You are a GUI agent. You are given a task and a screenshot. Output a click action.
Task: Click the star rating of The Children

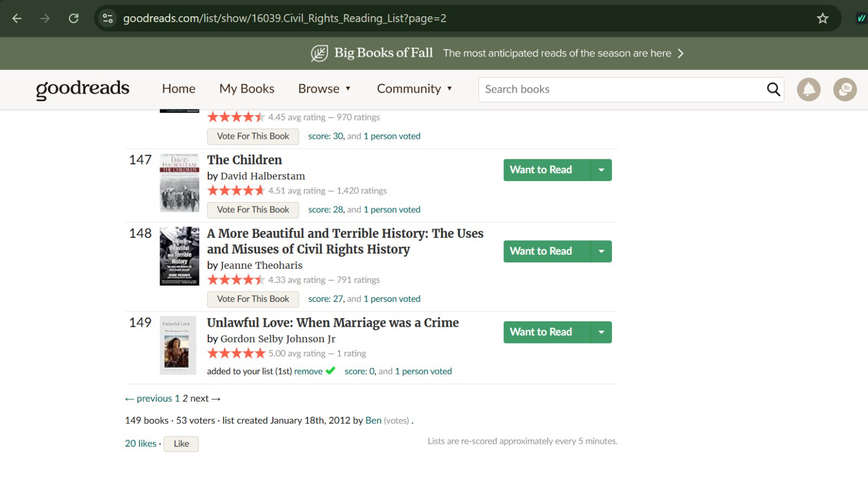coord(236,191)
